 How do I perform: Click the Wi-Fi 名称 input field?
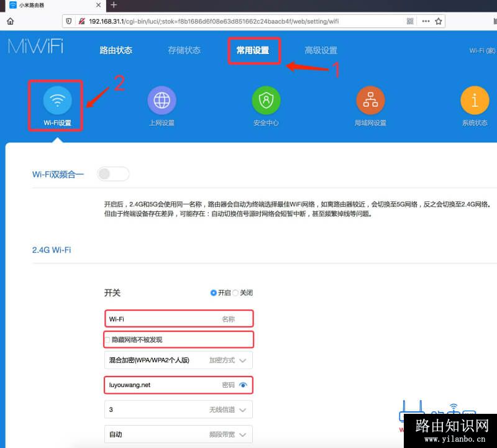pyautogui.click(x=179, y=319)
